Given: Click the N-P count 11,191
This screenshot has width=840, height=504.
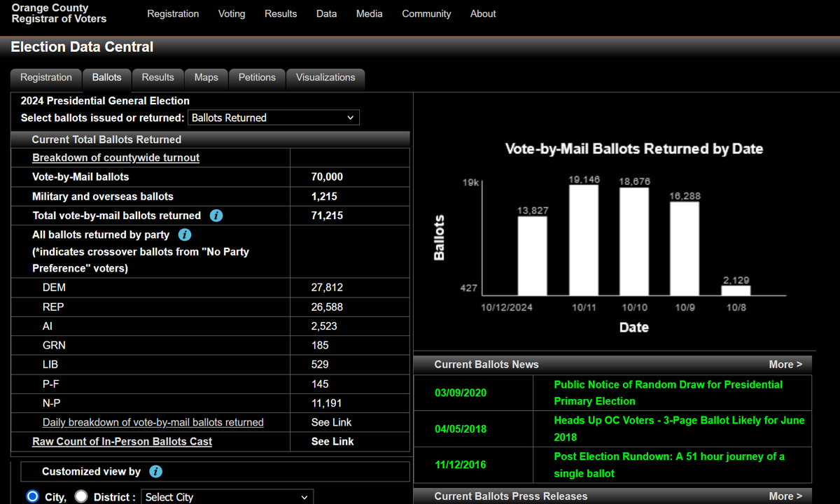Looking at the screenshot, I should (x=326, y=403).
